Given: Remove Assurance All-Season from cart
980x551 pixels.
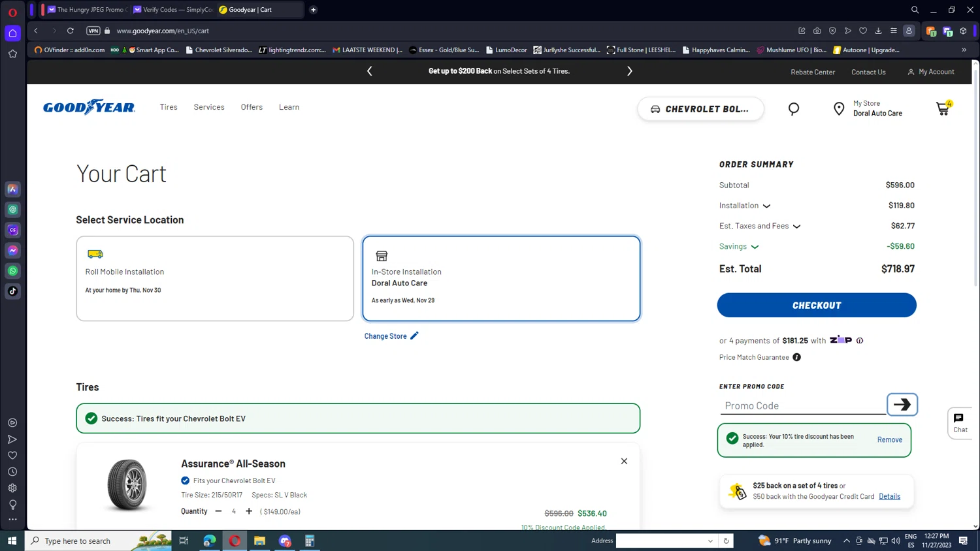Looking at the screenshot, I should (624, 461).
